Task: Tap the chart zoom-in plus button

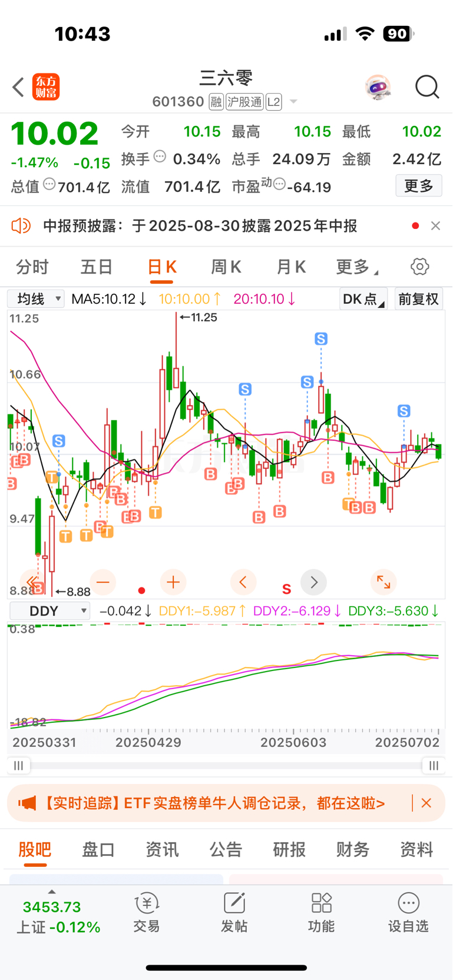Action: pos(173,582)
